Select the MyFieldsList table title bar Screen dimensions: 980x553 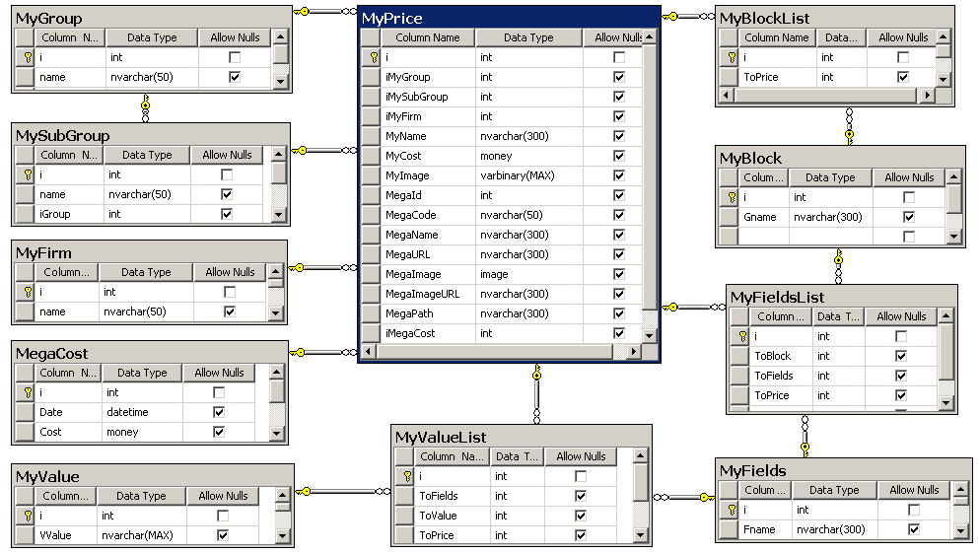pos(841,298)
